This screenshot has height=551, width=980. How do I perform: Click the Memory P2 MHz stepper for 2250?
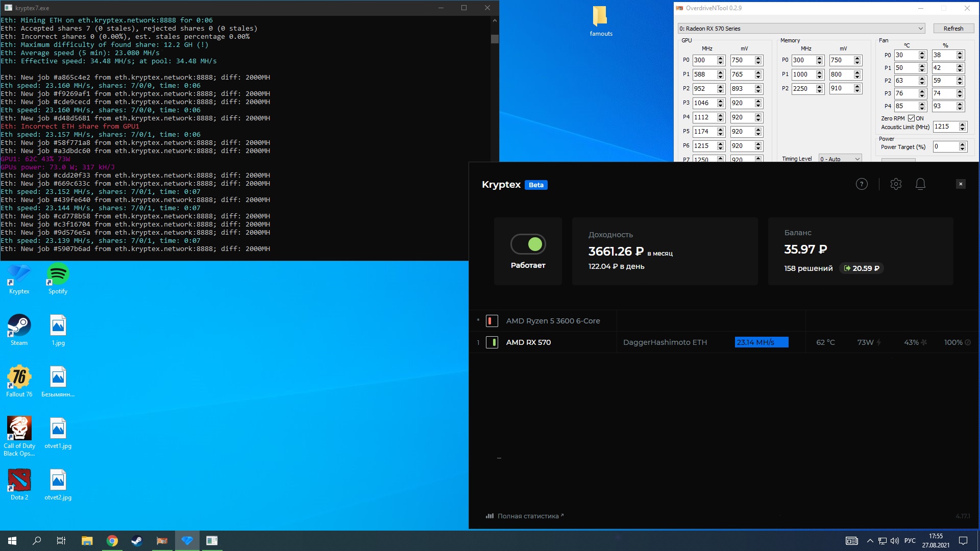click(820, 89)
